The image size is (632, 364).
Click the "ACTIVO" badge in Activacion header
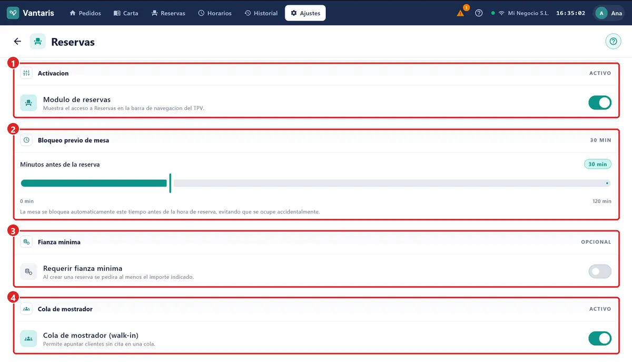pos(600,73)
